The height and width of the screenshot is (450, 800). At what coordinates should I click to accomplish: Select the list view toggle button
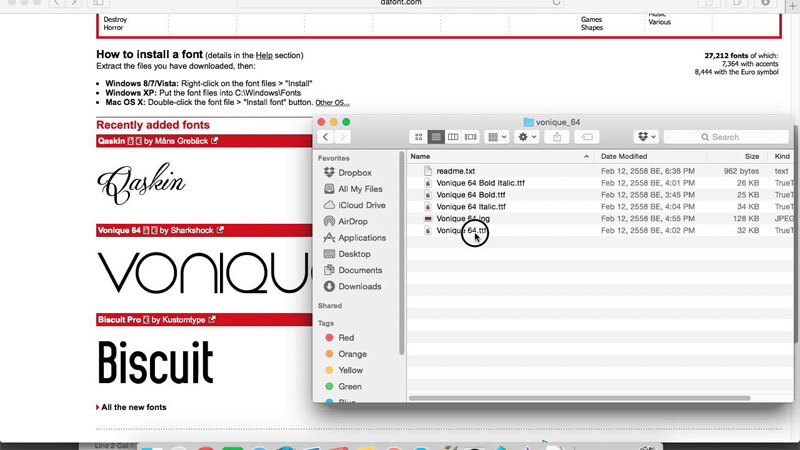tap(436, 137)
